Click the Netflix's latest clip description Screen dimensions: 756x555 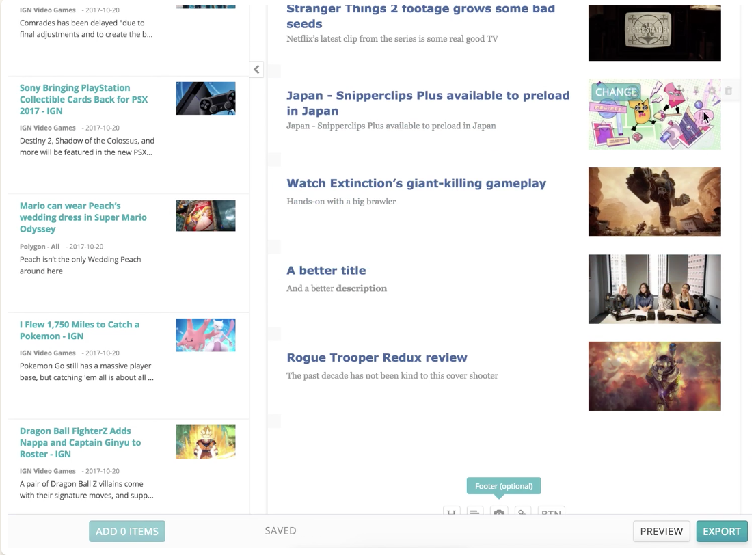pos(392,38)
